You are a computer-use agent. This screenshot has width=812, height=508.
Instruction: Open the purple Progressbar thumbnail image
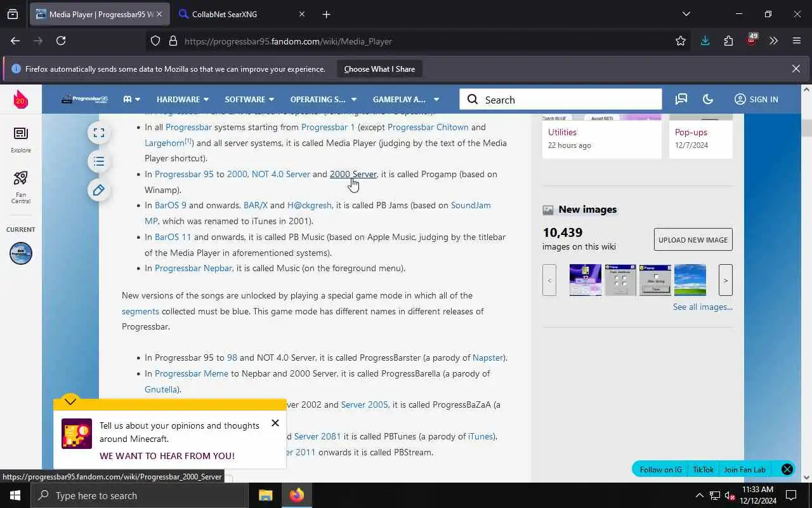pos(586,280)
